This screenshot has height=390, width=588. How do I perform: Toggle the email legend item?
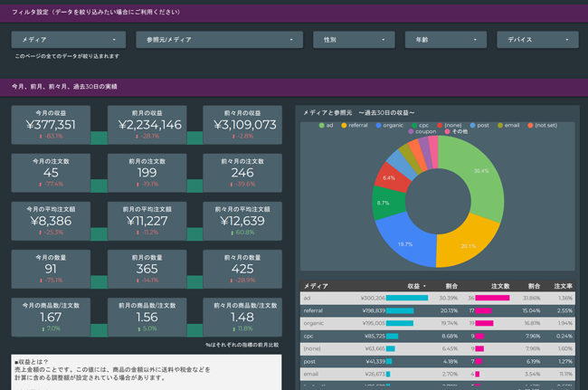tap(508, 125)
